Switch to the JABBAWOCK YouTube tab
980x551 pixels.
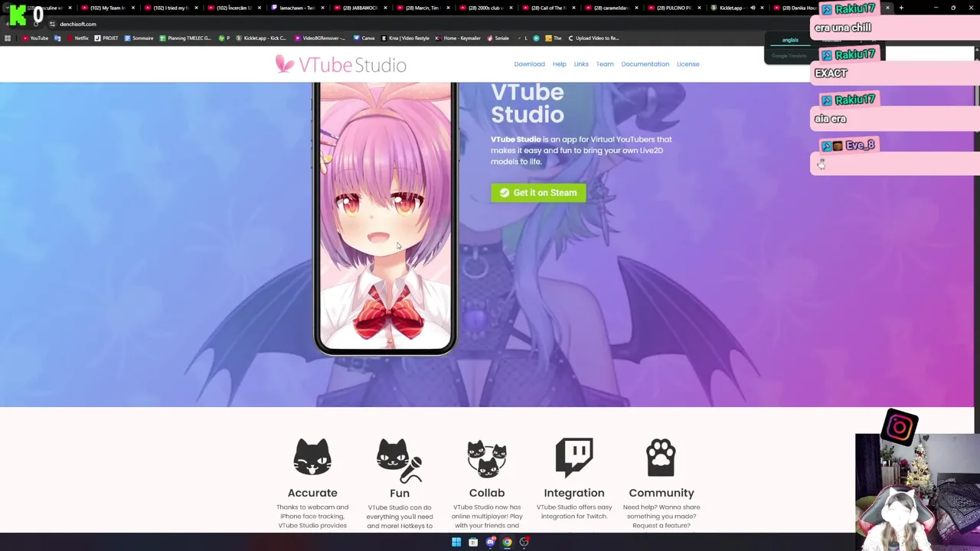pos(360,8)
